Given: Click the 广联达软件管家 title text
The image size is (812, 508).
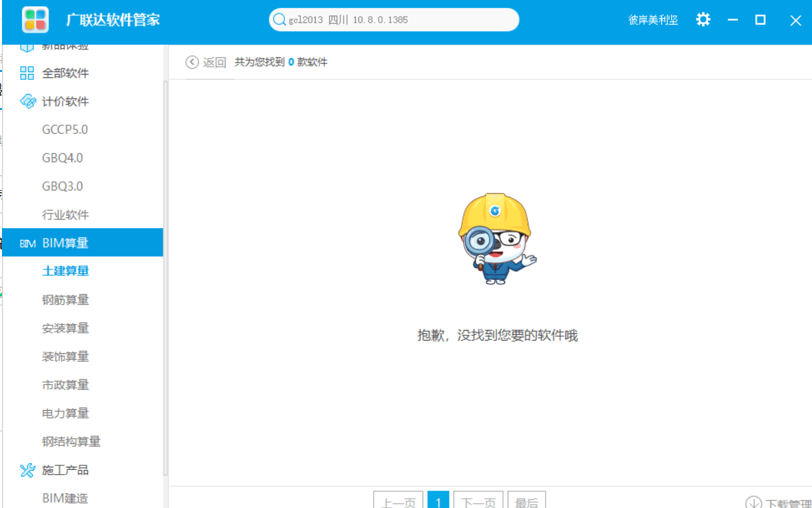Looking at the screenshot, I should tap(113, 20).
